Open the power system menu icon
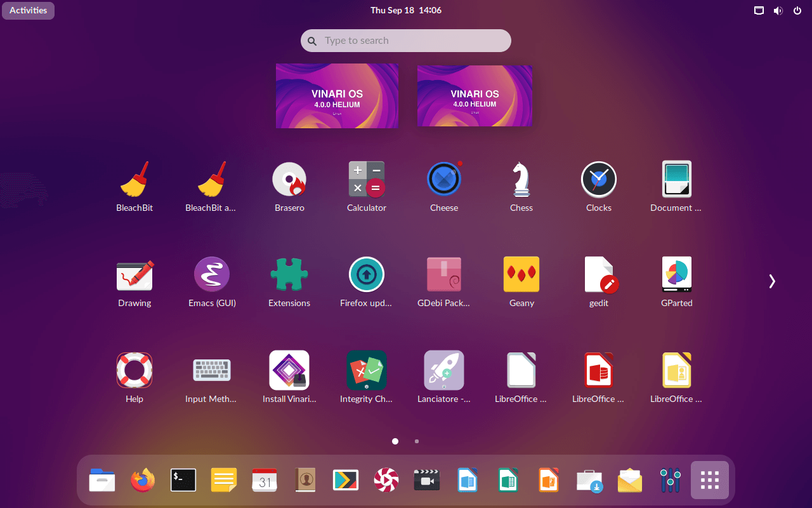The width and height of the screenshot is (812, 508). pos(797,10)
